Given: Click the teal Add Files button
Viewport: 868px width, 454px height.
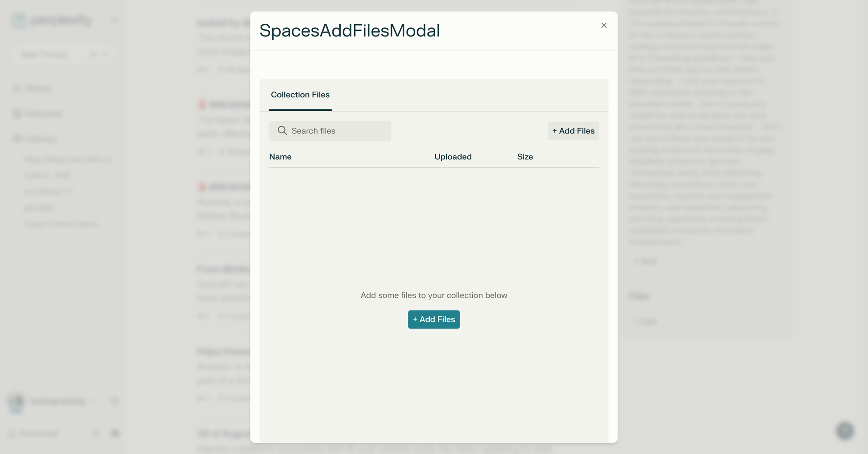Looking at the screenshot, I should pyautogui.click(x=434, y=319).
